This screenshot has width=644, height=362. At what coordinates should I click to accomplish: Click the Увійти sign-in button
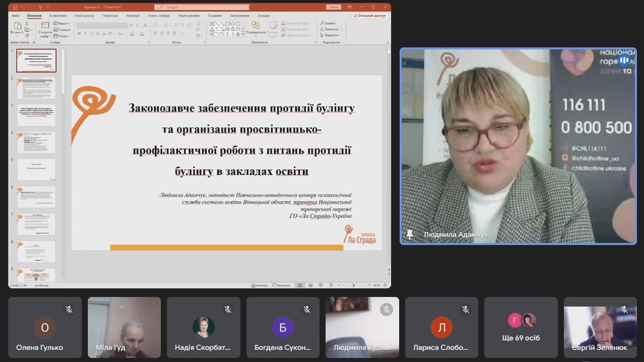coord(333,7)
